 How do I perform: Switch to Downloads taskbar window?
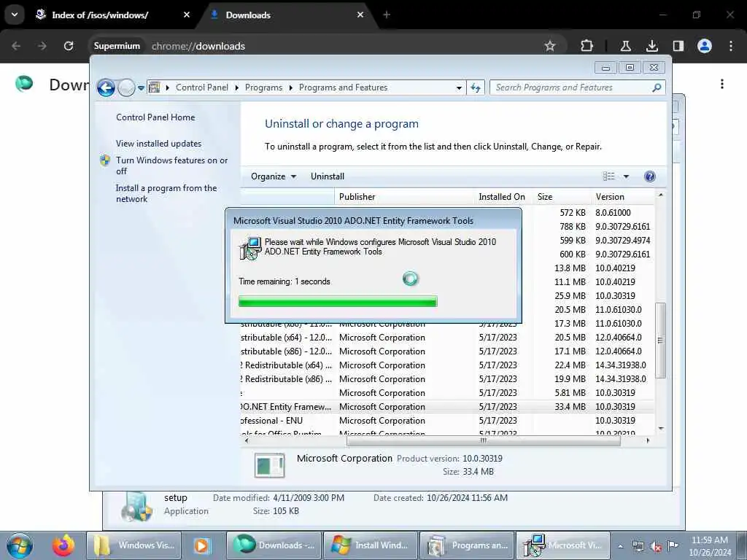(274, 545)
